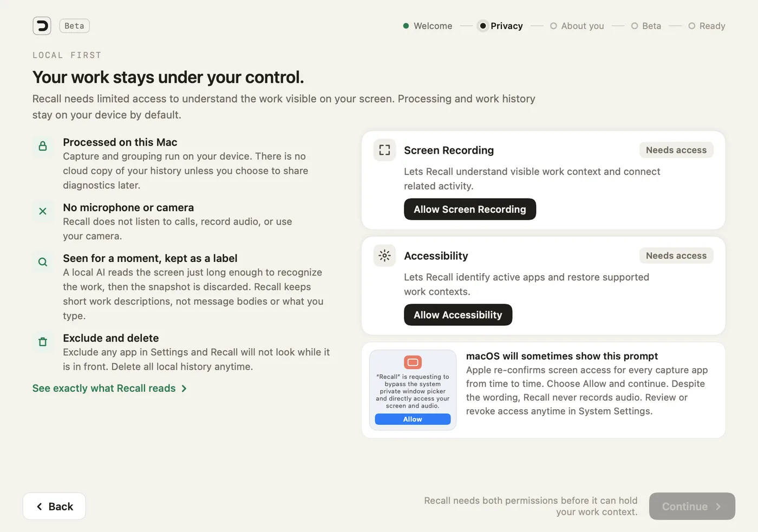Click macOS will sometimes show this prompt heading
The image size is (758, 532).
click(562, 356)
